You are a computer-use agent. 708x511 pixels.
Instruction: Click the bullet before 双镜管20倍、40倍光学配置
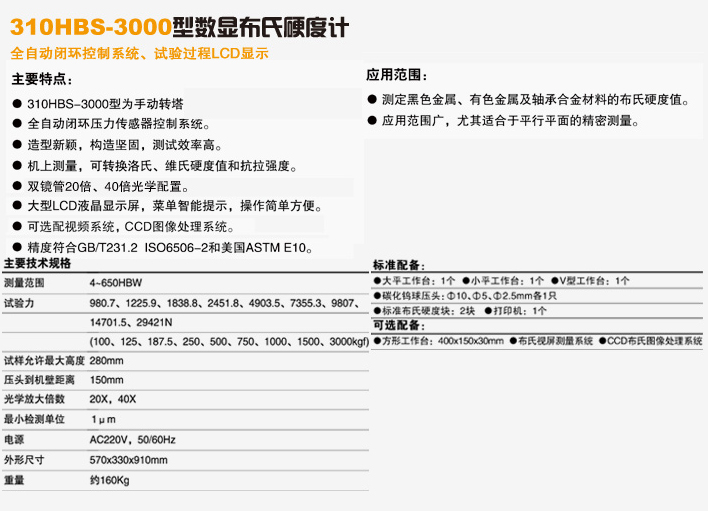(17, 186)
